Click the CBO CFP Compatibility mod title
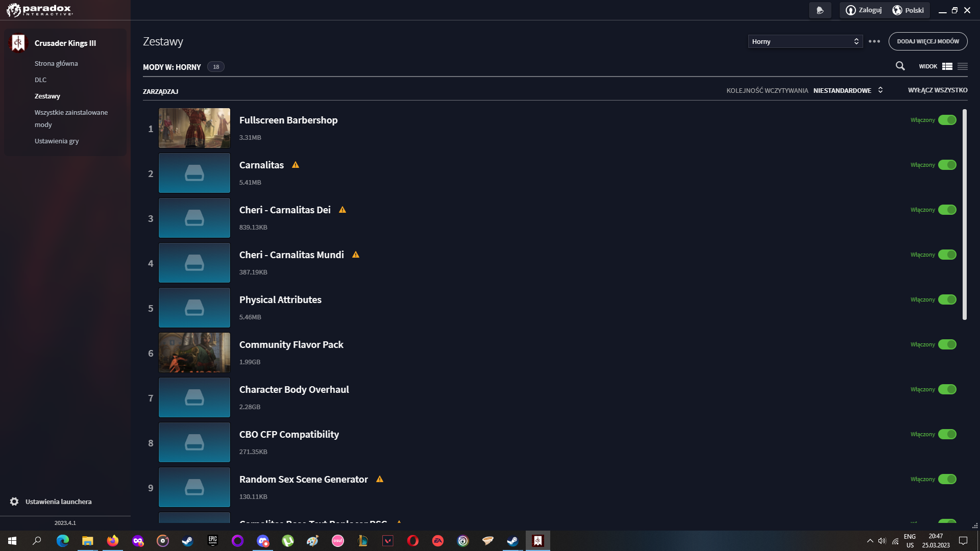Screen dimensions: 980x551 (x=289, y=434)
